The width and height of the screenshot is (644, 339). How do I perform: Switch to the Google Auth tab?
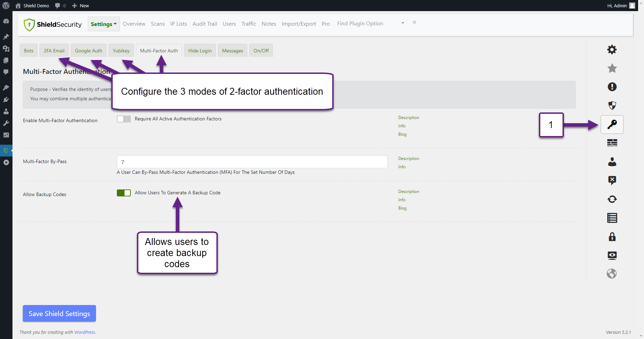pos(88,50)
